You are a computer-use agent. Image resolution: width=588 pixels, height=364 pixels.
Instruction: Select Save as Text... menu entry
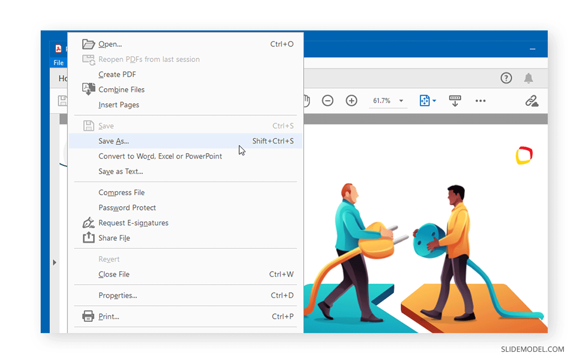click(x=185, y=171)
